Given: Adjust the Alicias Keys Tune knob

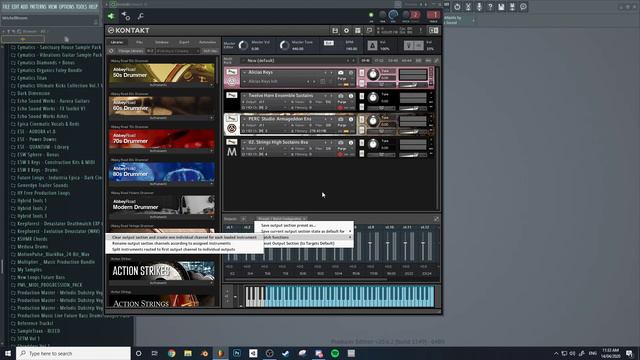Looking at the screenshot, I should point(373,74).
